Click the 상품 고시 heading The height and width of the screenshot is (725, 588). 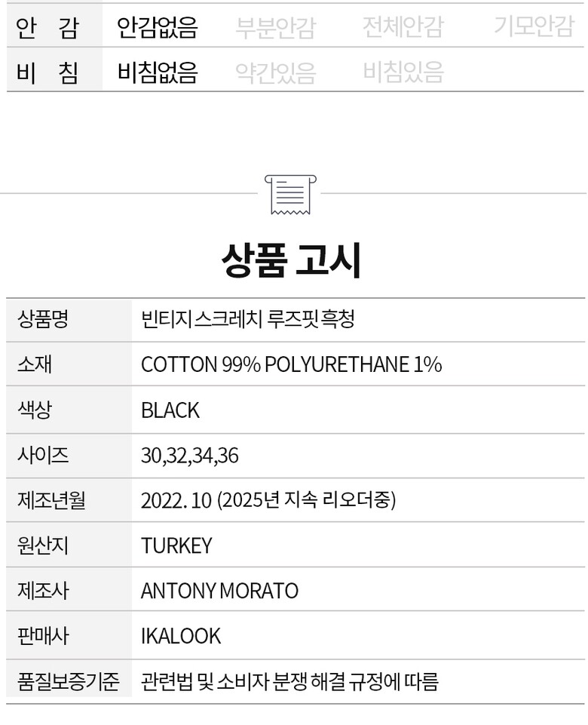[x=292, y=260]
